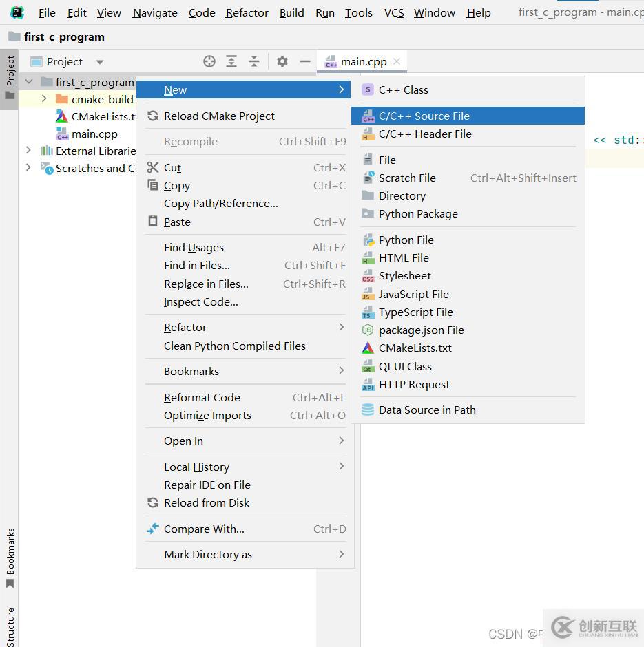Open the Open In submenu
The image size is (644, 647).
click(x=245, y=441)
